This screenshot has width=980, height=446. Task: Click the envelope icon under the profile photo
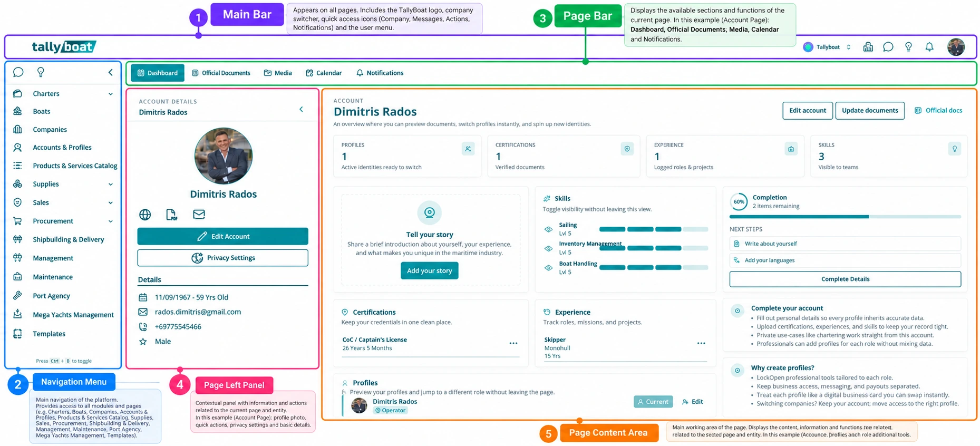click(x=199, y=214)
